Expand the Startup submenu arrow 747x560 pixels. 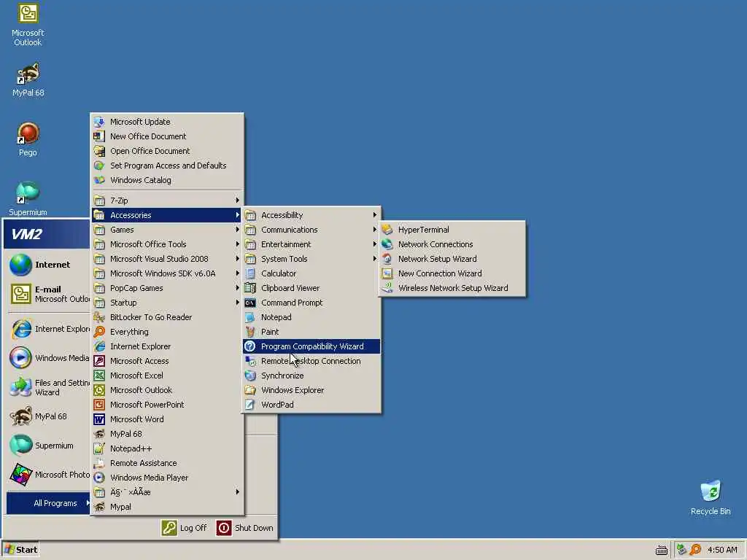[237, 303]
